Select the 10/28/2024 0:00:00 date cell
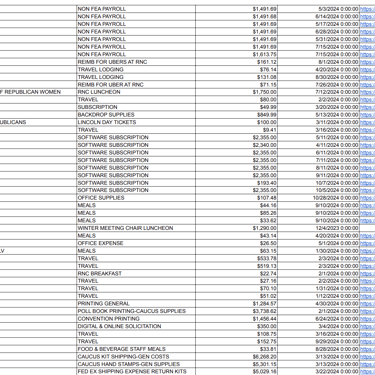This screenshot has width=375, height=375. click(x=318, y=198)
